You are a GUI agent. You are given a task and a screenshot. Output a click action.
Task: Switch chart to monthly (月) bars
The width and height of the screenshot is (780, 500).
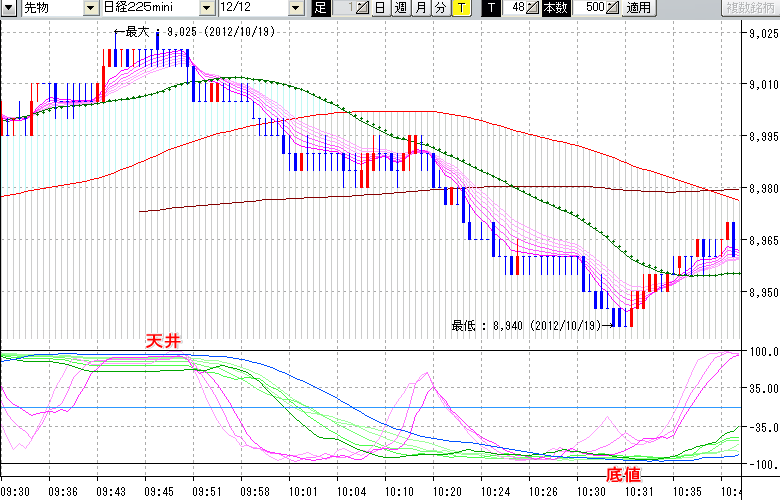[420, 8]
